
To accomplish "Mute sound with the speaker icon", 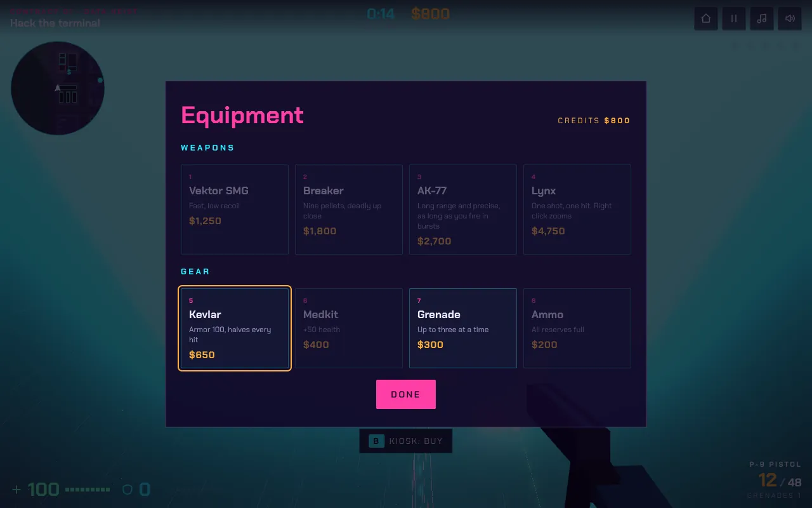I will (790, 18).
